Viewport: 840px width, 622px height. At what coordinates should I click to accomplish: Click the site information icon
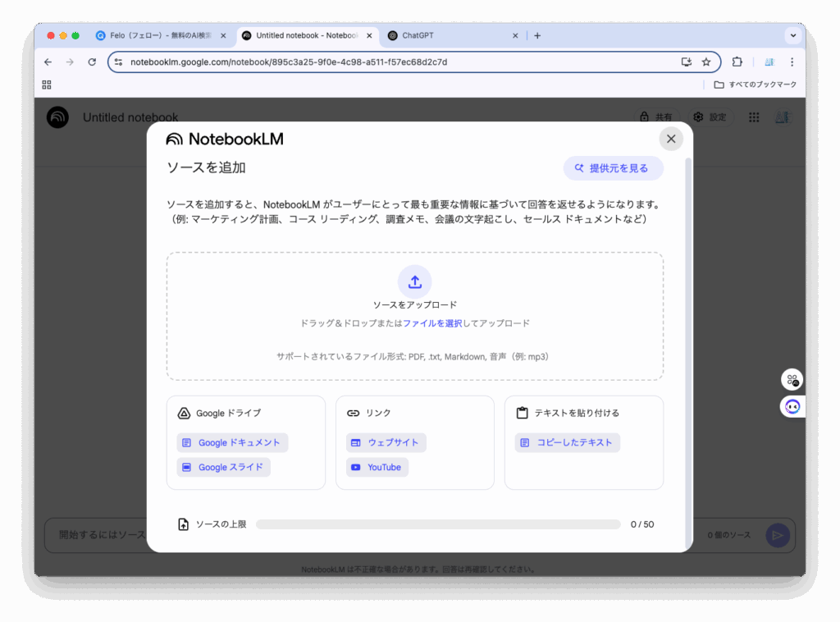point(119,62)
